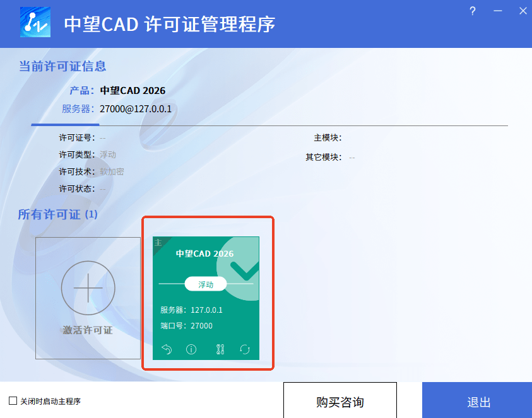Select the 激活许可证 card
The height and width of the screenshot is (418, 532).
coord(88,298)
